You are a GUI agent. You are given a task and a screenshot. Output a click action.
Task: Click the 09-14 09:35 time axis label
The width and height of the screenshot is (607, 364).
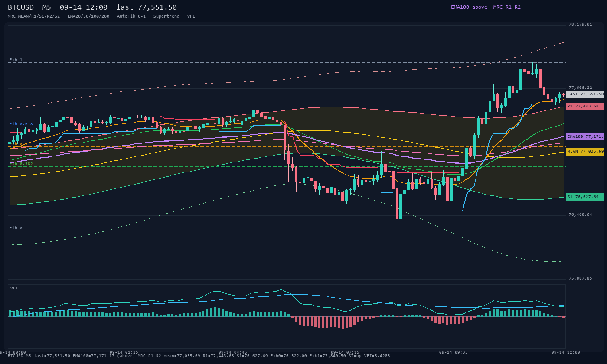tap(454, 352)
